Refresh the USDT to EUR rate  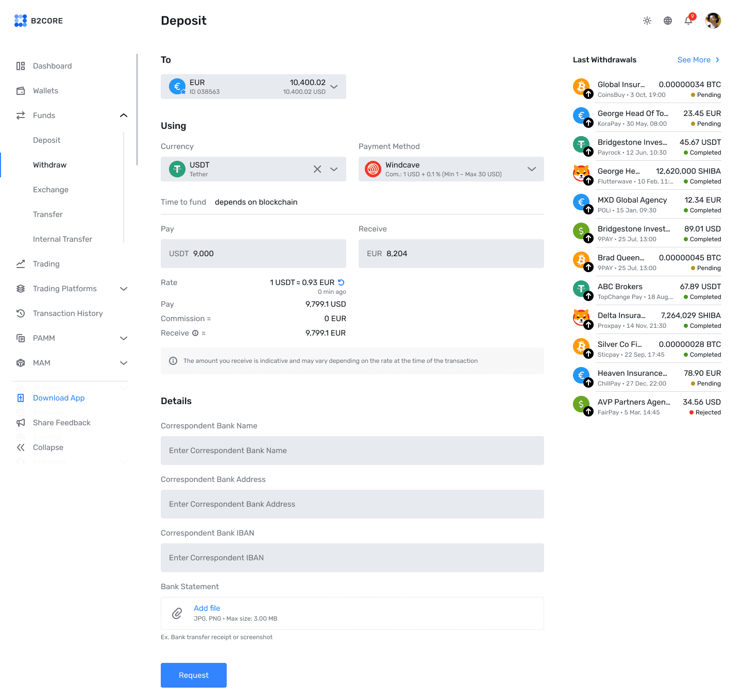(x=341, y=282)
